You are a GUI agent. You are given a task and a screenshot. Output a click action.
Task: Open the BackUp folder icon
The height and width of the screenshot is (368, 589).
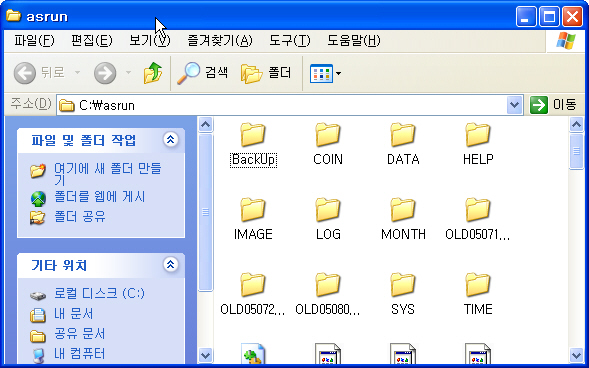pyautogui.click(x=253, y=134)
